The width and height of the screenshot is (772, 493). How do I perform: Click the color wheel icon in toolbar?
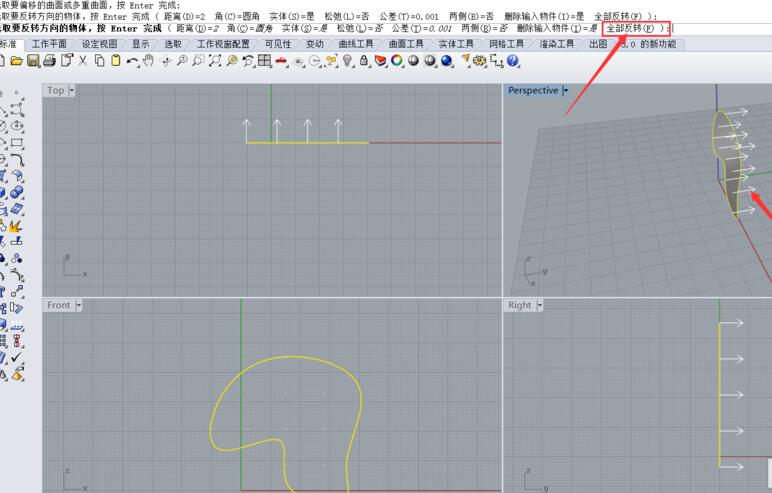coord(397,61)
